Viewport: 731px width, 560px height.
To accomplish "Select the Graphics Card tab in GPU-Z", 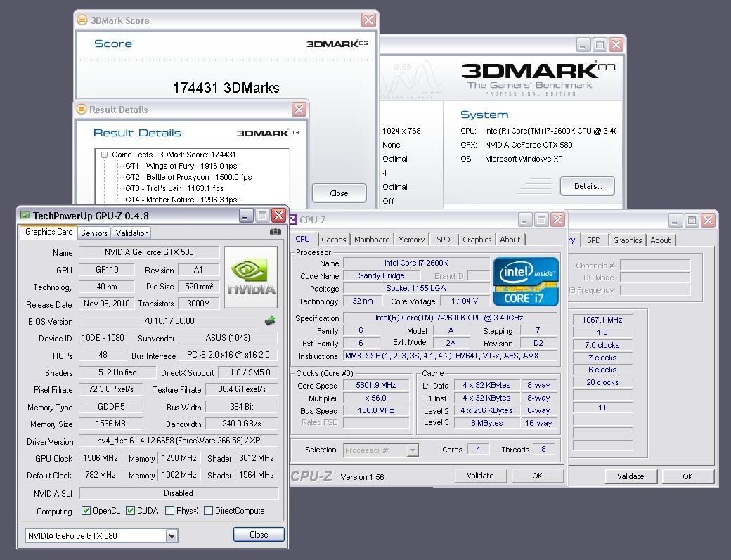I will (49, 232).
